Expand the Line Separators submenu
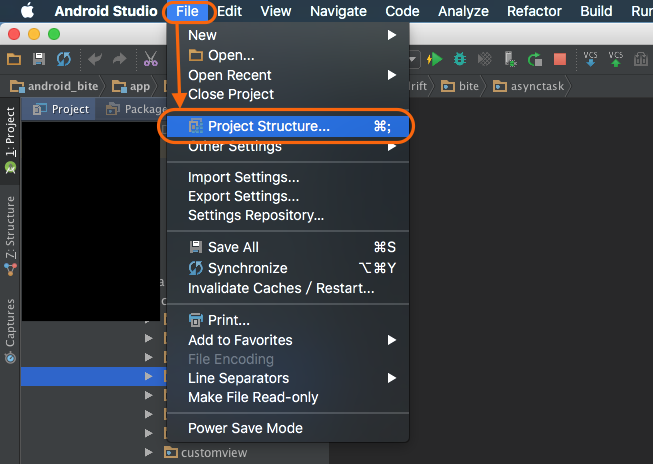The image size is (653, 464). pyautogui.click(x=288, y=378)
